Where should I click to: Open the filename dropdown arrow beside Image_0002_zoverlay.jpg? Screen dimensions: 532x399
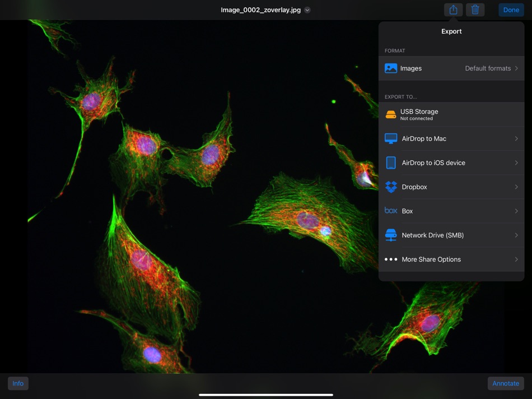[307, 10]
